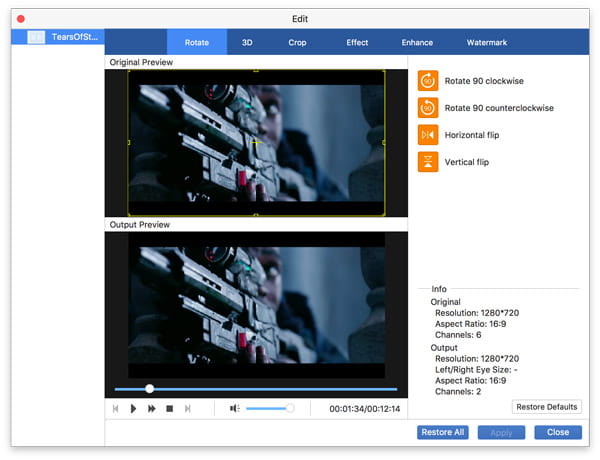Click the Original Channels: 6 value

(x=458, y=335)
